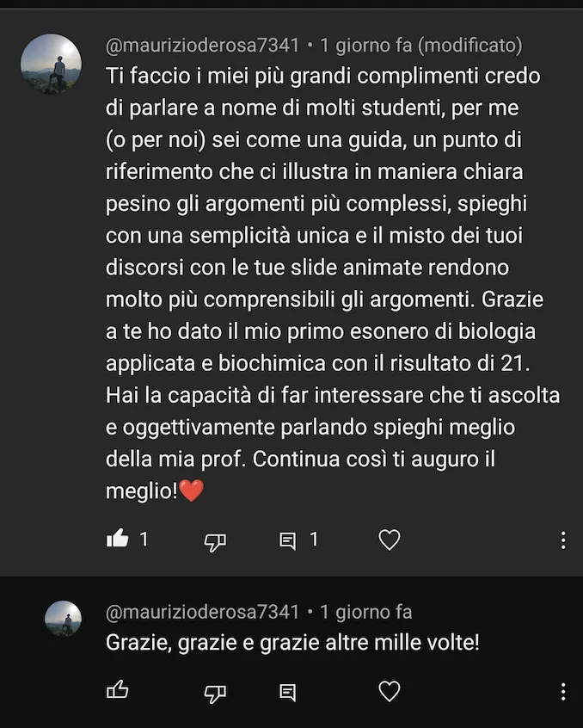Dislike the reply comment
This screenshot has height=728, width=583.
[215, 694]
